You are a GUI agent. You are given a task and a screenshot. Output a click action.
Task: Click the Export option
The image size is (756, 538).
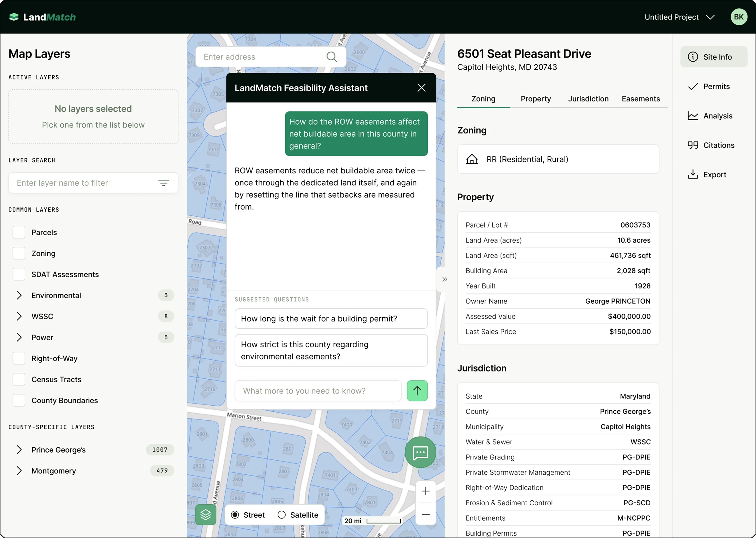point(714,174)
